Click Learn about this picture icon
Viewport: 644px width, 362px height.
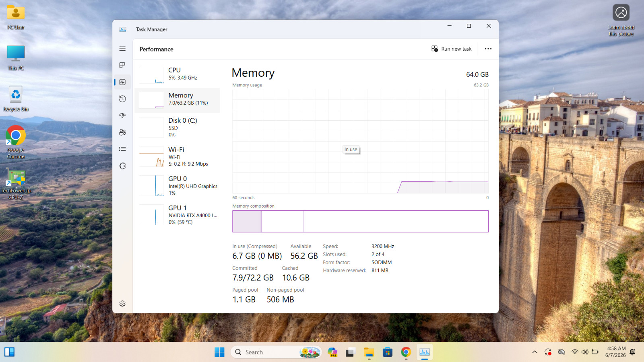click(621, 20)
